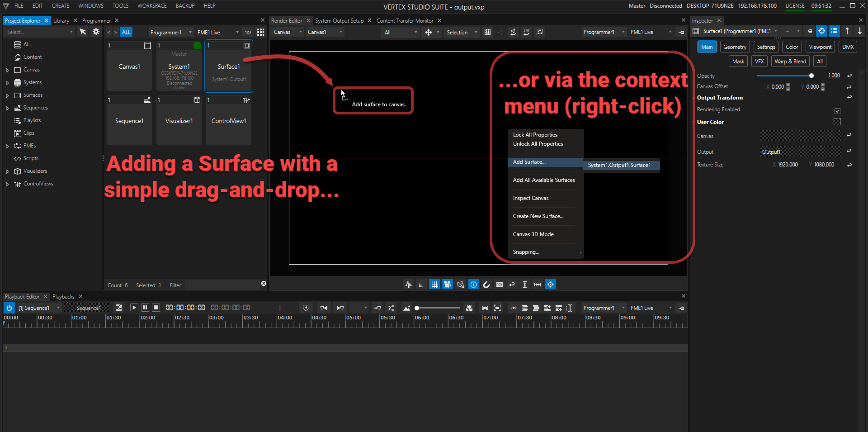
Task: Switch to System Output Setup tab
Action: 339,21
